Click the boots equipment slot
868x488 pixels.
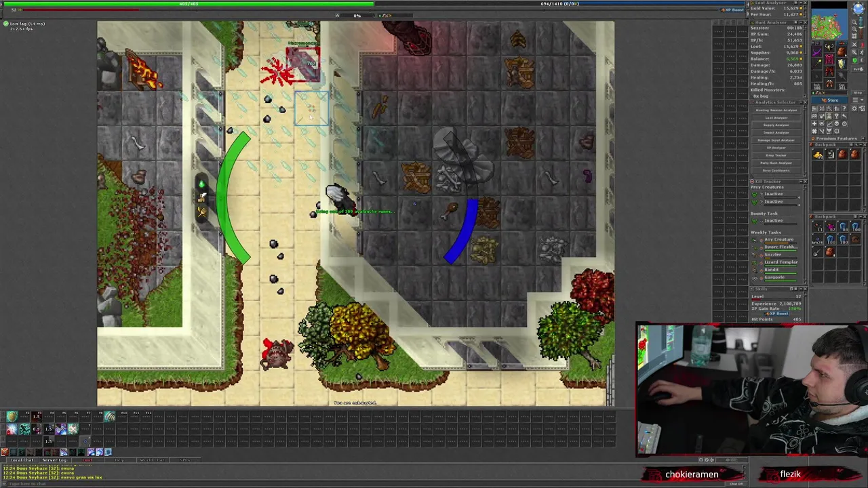[829, 83]
